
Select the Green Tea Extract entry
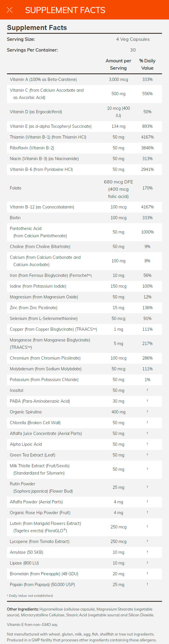33,455
